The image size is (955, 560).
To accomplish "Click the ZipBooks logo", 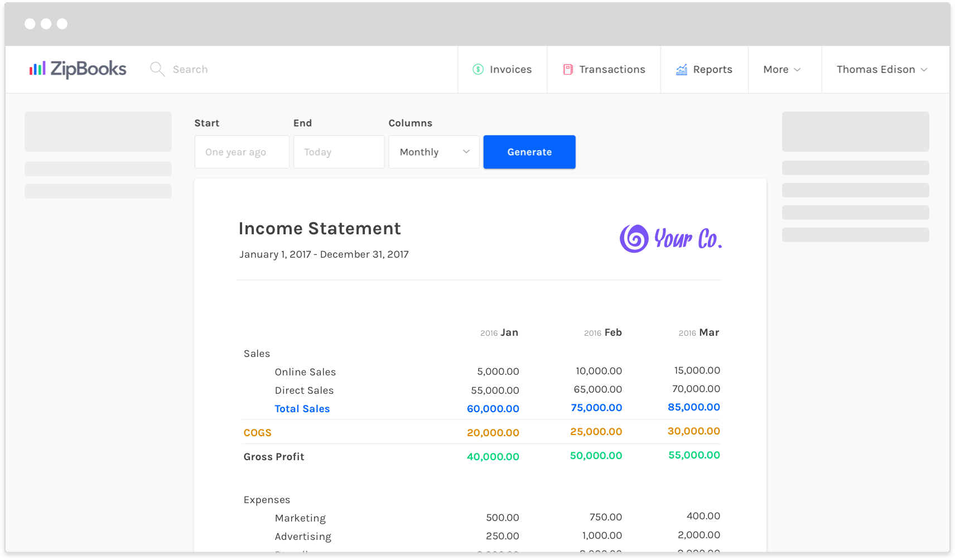I will (77, 69).
